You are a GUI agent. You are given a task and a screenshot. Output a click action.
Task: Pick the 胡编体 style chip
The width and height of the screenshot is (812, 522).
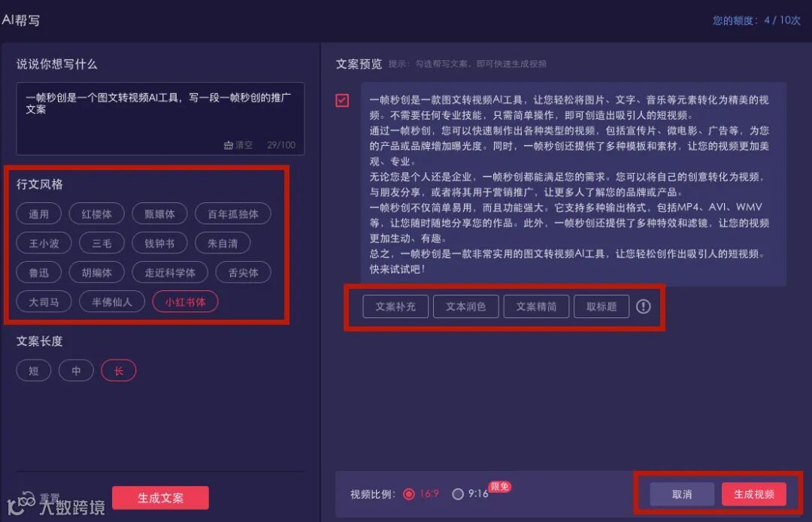coord(97,273)
